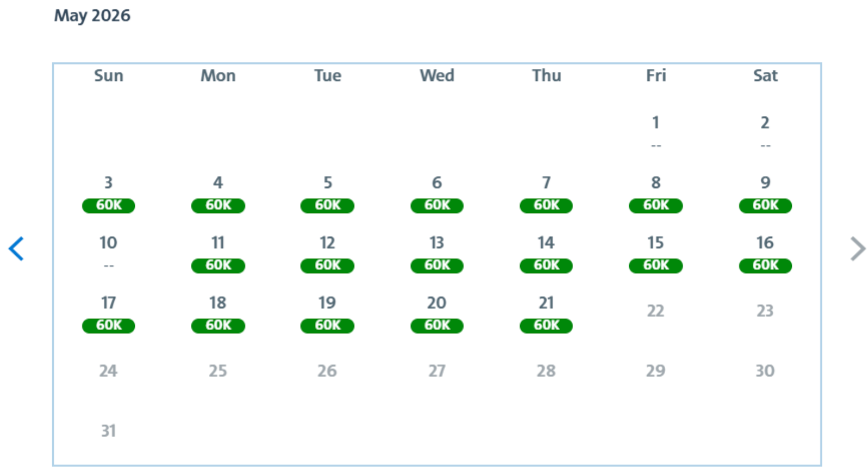Image resolution: width=868 pixels, height=474 pixels.
Task: Choose Friday May 8
Action: point(656,194)
